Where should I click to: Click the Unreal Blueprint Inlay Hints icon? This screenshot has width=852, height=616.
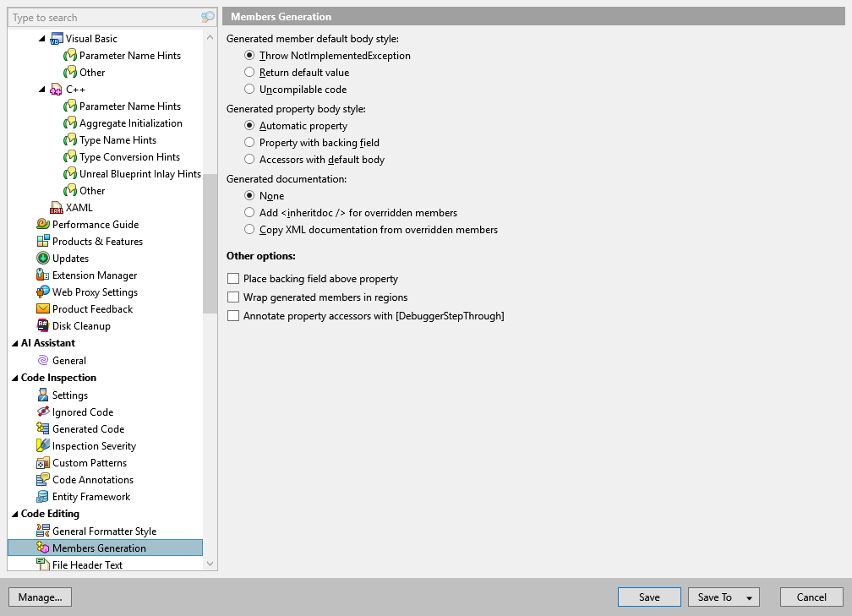coord(69,174)
